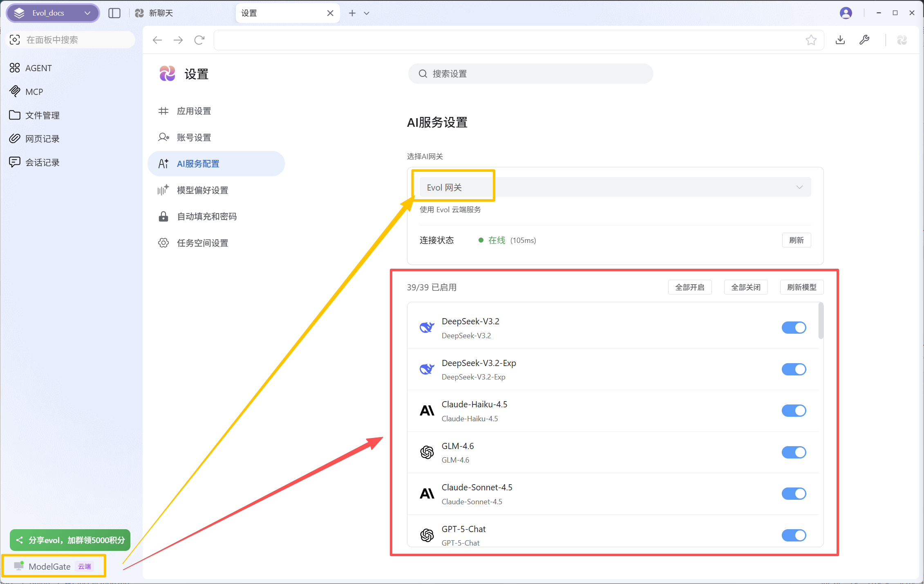This screenshot has width=924, height=584.
Task: Open the downloads icon in toolbar
Action: [x=840, y=40]
